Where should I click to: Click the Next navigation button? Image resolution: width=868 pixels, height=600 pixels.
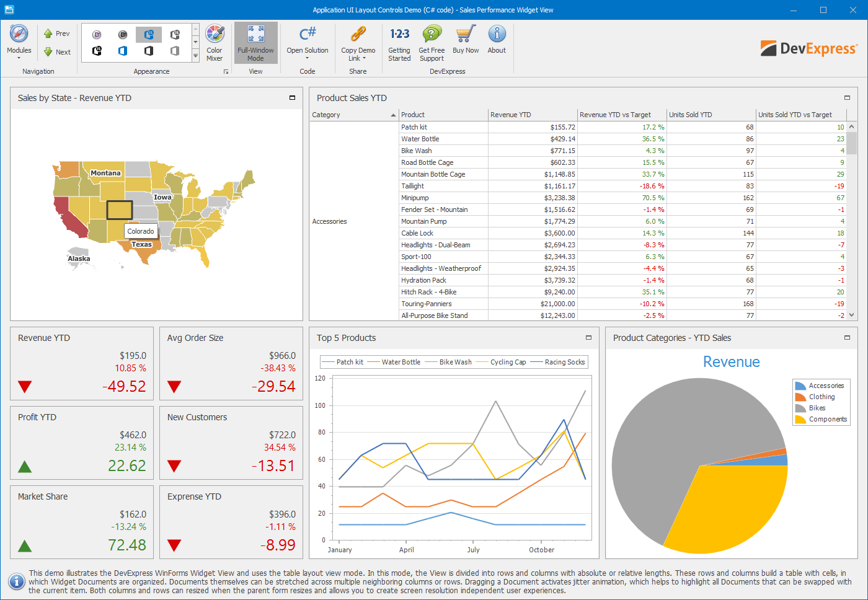click(56, 51)
